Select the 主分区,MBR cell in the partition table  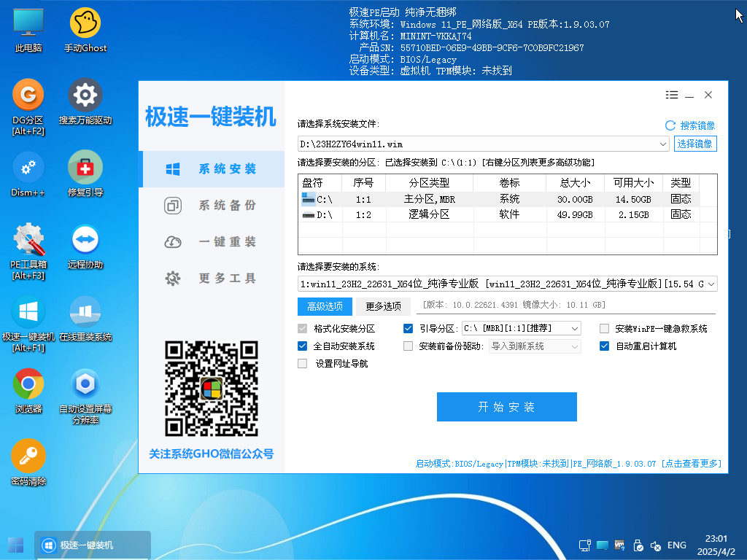point(429,199)
